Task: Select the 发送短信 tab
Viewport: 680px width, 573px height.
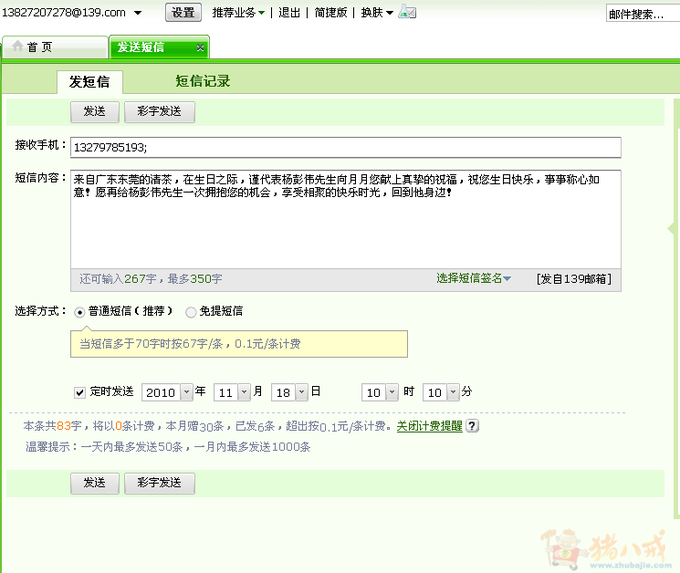Action: click(159, 47)
